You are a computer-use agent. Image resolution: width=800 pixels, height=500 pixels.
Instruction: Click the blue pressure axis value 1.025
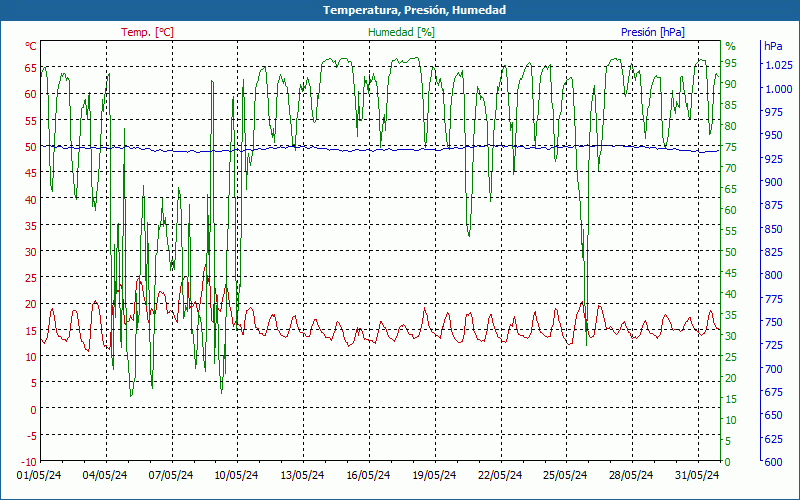[x=779, y=65]
